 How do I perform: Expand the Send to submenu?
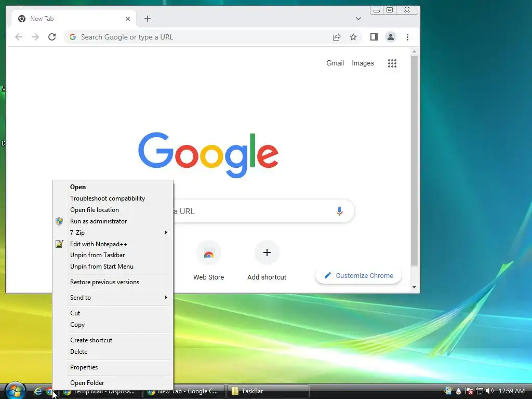click(x=113, y=298)
